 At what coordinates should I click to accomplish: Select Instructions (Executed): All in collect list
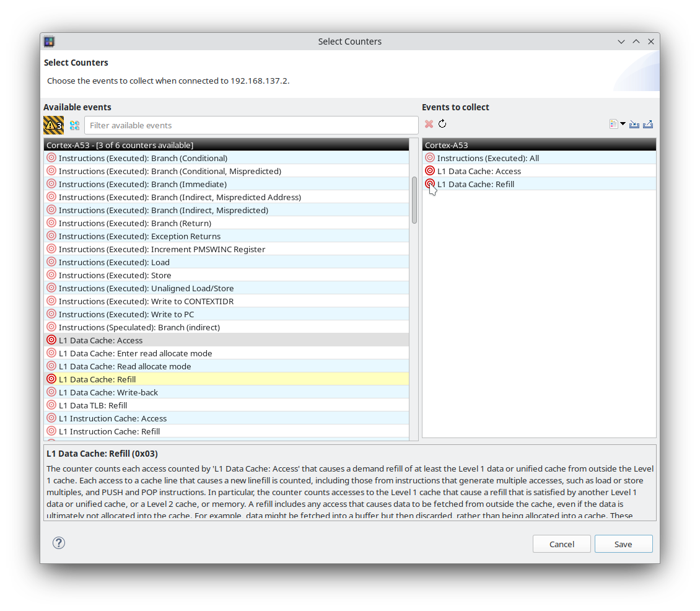pyautogui.click(x=489, y=157)
